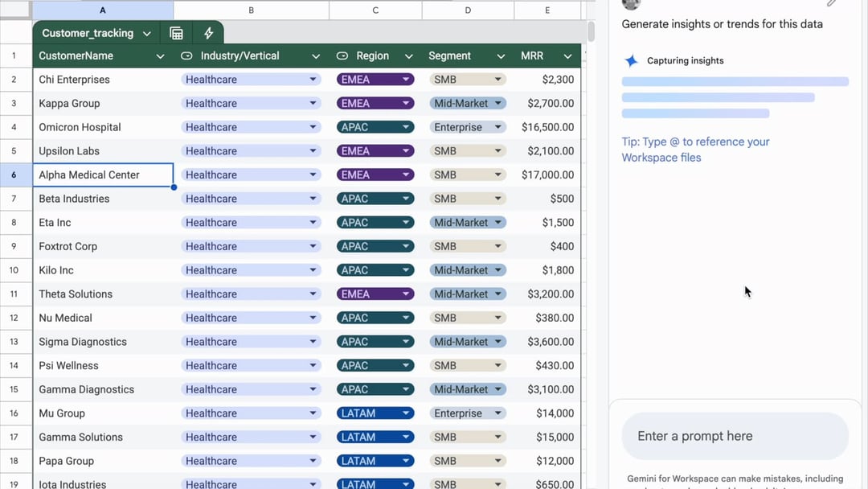
Task: Open the MRR column dropdown arrow
Action: click(567, 55)
